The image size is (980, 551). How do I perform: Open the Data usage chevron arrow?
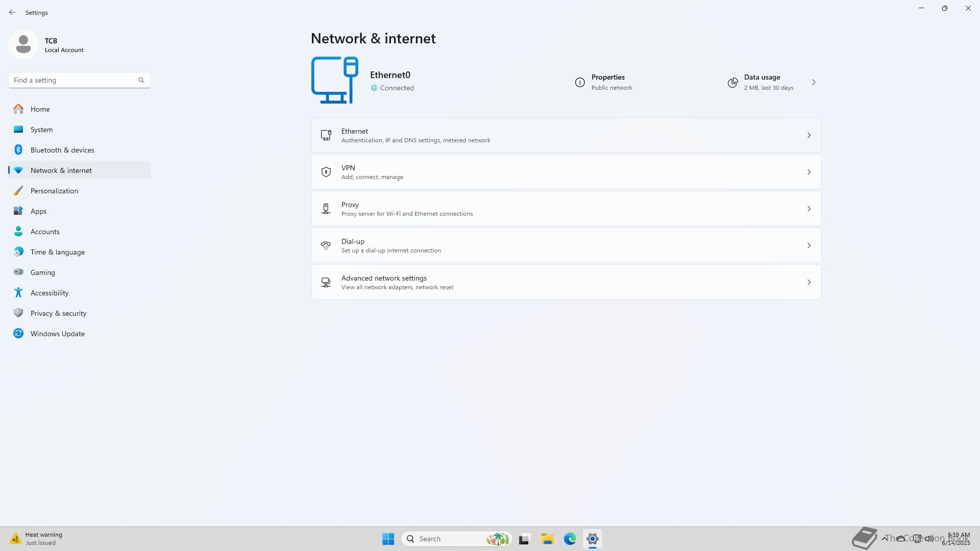click(x=814, y=82)
